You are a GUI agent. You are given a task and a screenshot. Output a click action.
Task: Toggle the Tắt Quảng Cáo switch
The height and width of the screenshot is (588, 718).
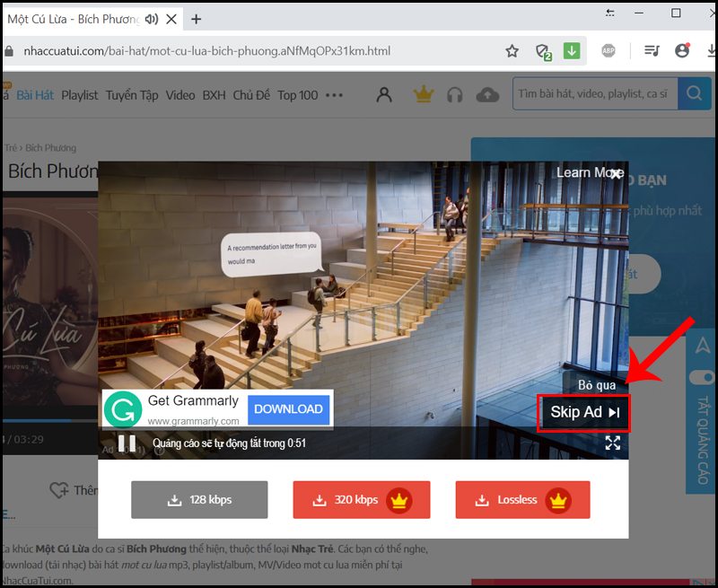(x=703, y=378)
